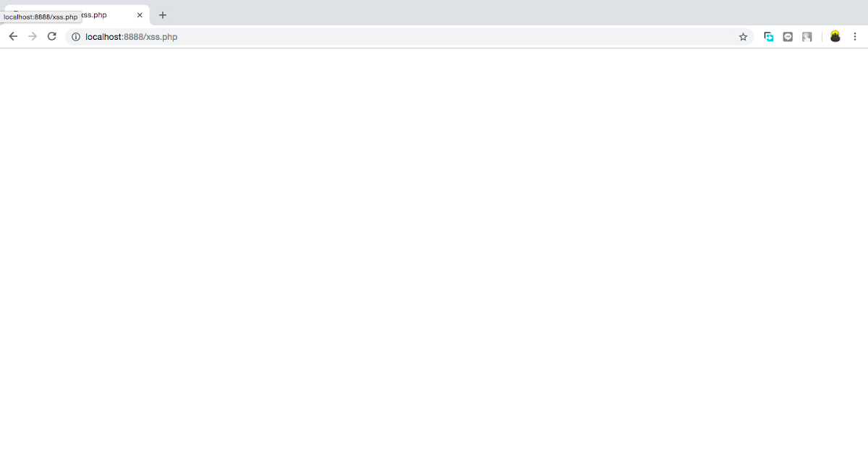Image resolution: width=868 pixels, height=456 pixels.
Task: Click the forward navigation arrow
Action: [33, 36]
